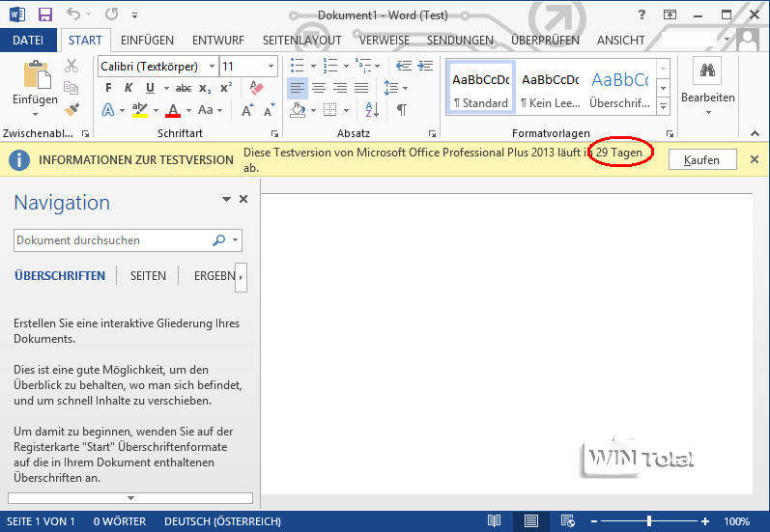The image size is (770, 532).
Task: Open the DATEI file tab
Action: tap(28, 41)
